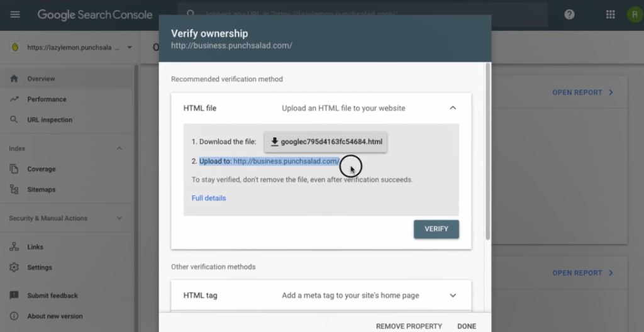Expand the HTML tag verification method
This screenshot has width=644, height=332.
click(x=453, y=296)
